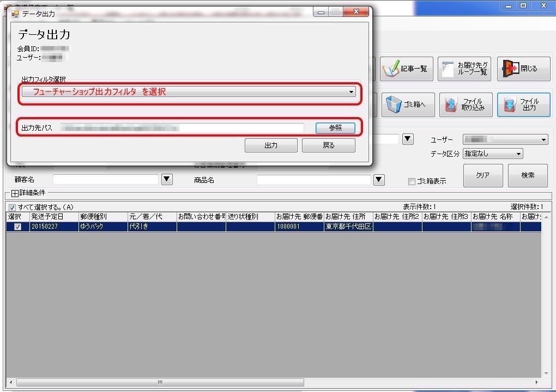Viewport: 556px width, 392px height.
Task: Click the 東京都千代田区 address cell
Action: coord(348,226)
